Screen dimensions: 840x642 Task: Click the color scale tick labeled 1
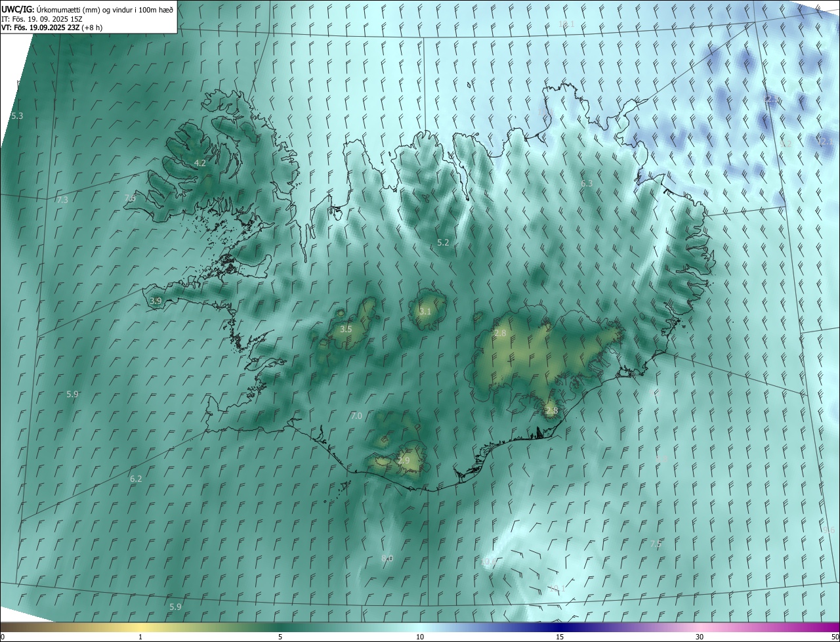pyautogui.click(x=140, y=637)
